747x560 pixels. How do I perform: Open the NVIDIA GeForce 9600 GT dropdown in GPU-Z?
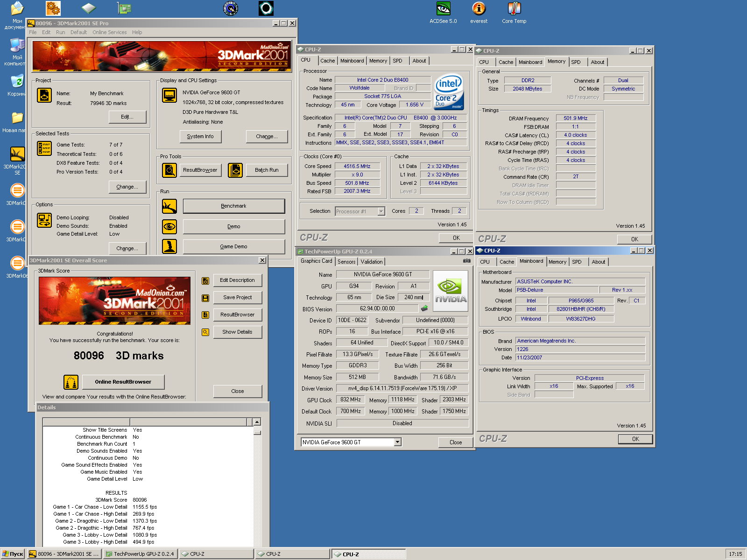point(398,442)
